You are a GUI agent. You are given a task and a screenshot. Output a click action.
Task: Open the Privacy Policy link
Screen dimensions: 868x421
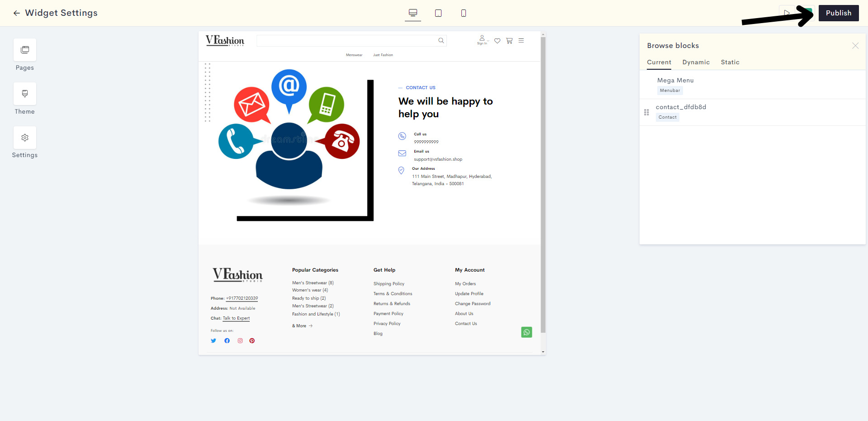coord(387,324)
